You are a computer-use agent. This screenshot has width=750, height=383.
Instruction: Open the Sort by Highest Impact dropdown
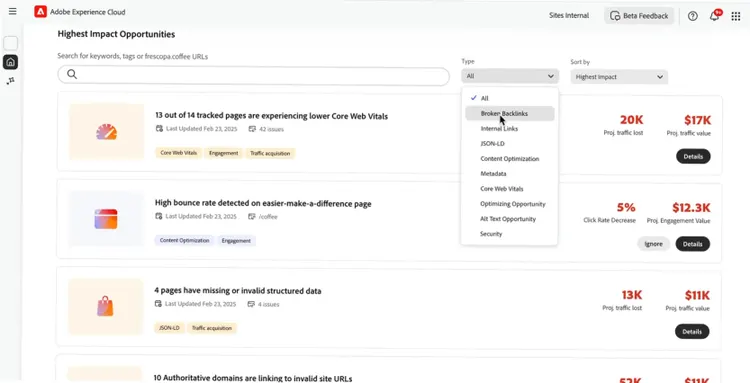point(619,77)
